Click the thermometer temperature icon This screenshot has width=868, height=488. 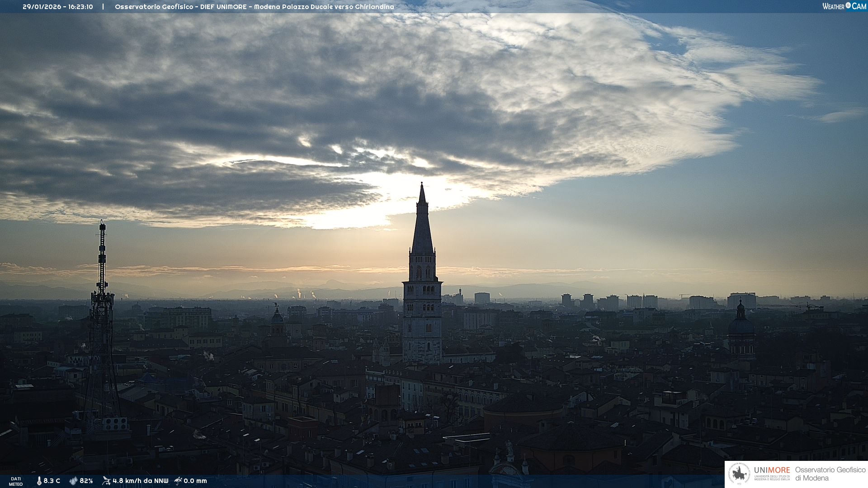click(x=39, y=481)
